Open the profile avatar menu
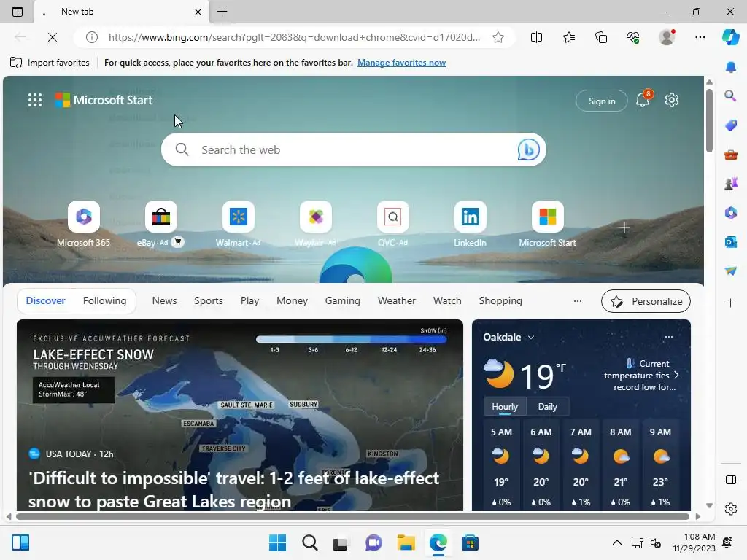 (x=667, y=37)
